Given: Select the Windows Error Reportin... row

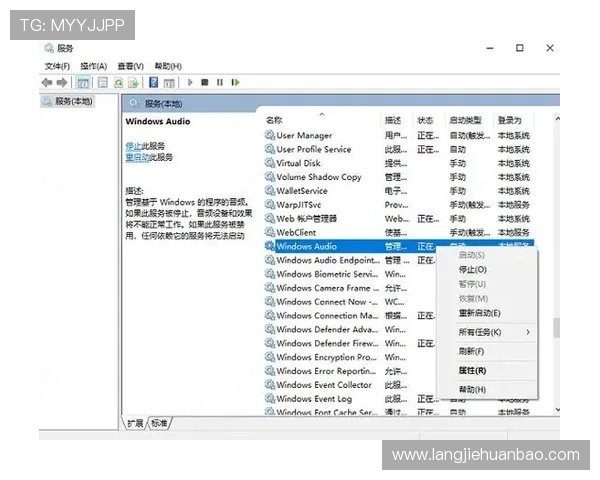Looking at the screenshot, I should (x=350, y=371).
